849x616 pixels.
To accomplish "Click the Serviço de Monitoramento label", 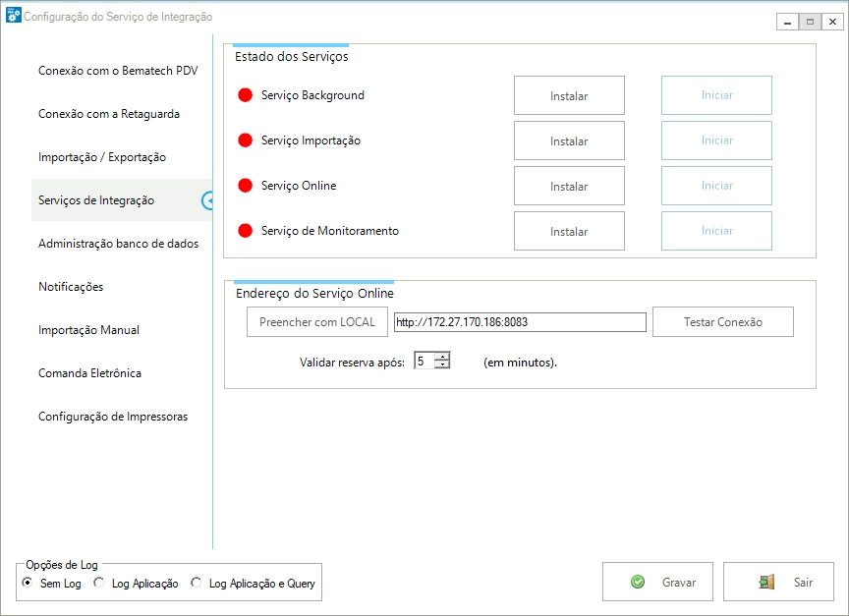I will coord(330,231).
